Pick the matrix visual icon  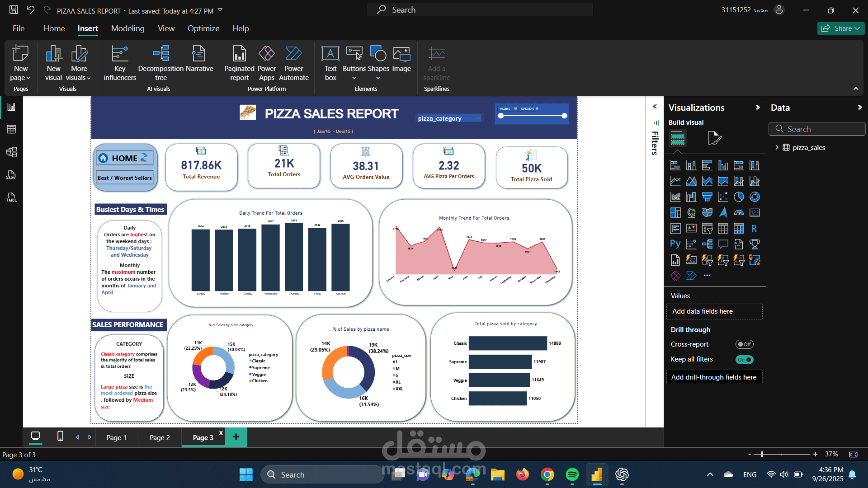click(739, 229)
